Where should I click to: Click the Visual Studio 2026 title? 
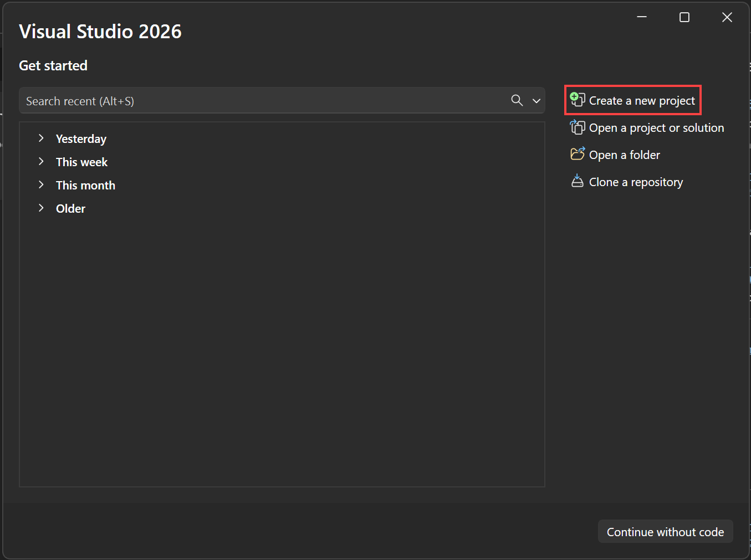pyautogui.click(x=100, y=31)
